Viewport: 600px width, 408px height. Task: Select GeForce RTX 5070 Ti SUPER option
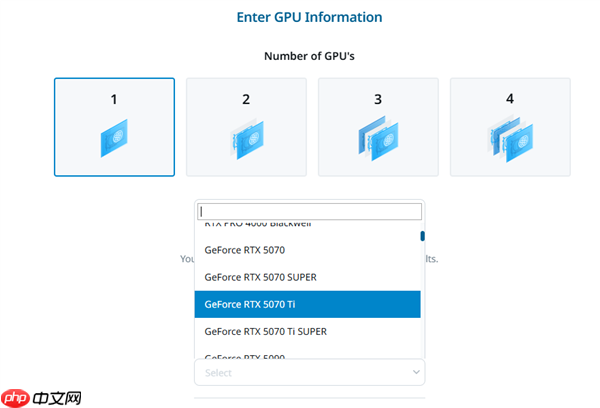265,331
